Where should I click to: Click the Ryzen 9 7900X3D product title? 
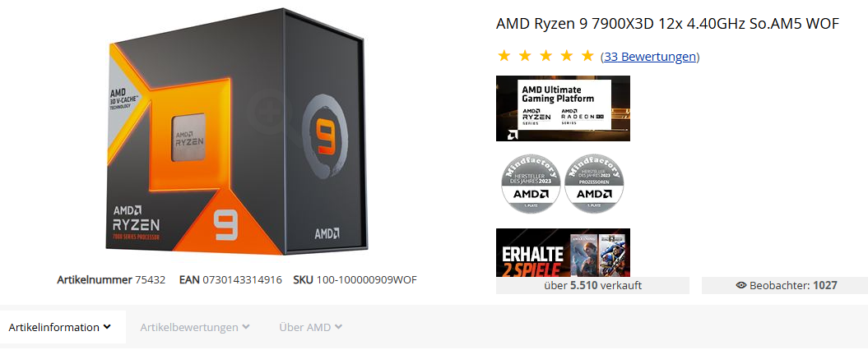click(668, 24)
